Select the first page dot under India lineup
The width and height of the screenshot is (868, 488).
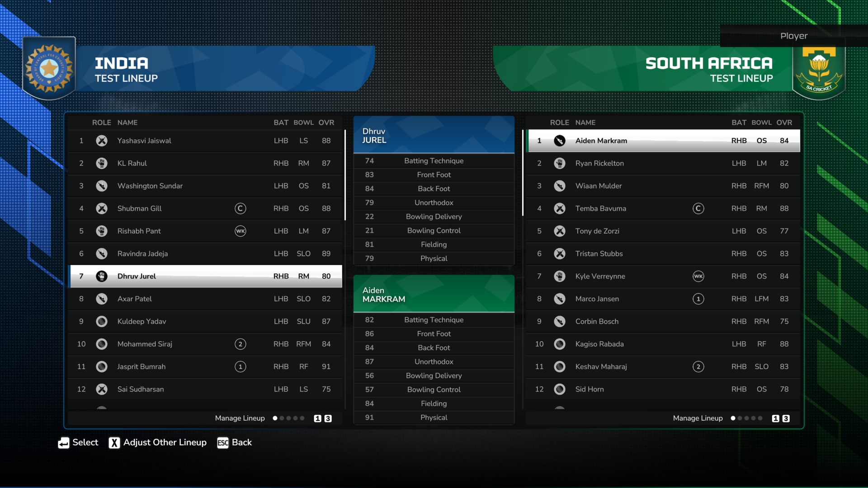point(275,418)
